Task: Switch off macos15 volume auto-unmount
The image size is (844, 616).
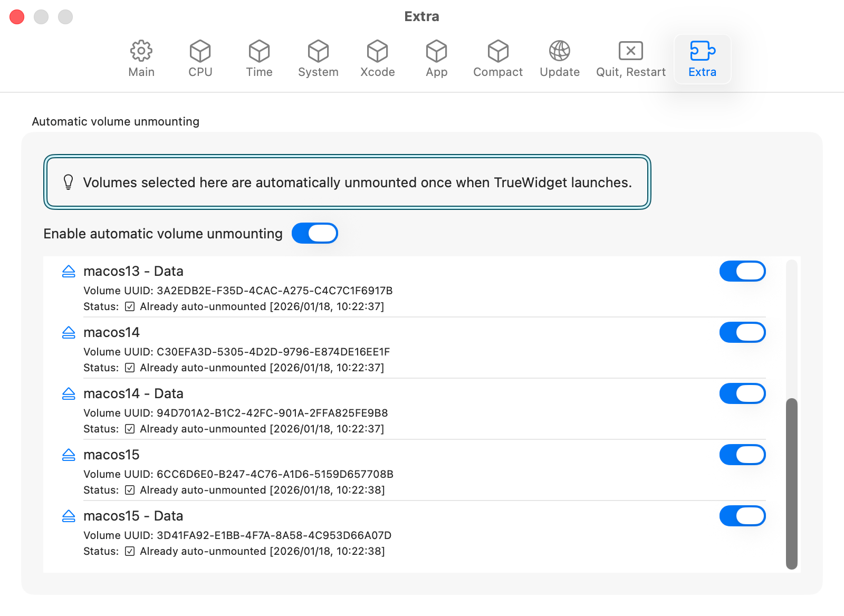Action: pyautogui.click(x=742, y=455)
